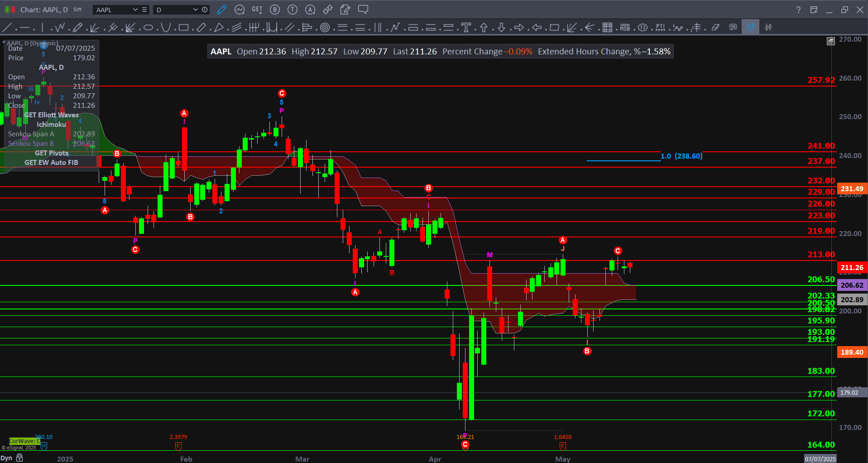Viewport: 868px width, 463px height.
Task: Select the vertical line tool
Action: click(x=42, y=28)
